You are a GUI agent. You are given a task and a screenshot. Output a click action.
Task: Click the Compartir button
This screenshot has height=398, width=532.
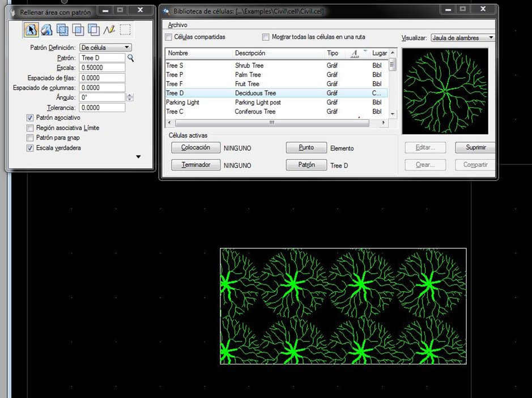475,165
